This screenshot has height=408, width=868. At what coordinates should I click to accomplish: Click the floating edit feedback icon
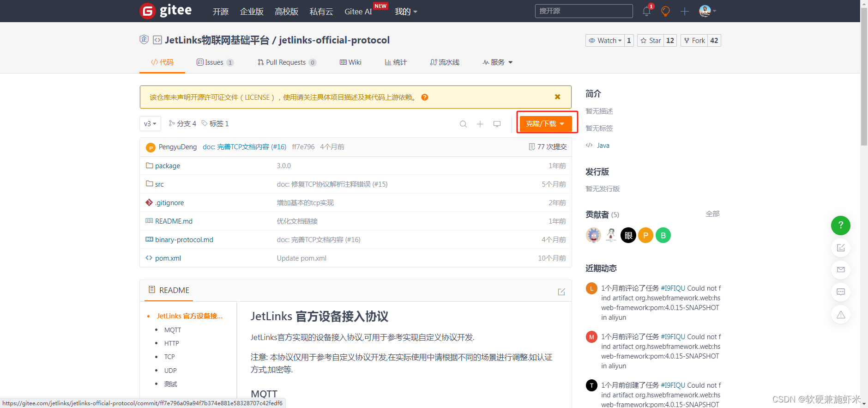coord(840,248)
